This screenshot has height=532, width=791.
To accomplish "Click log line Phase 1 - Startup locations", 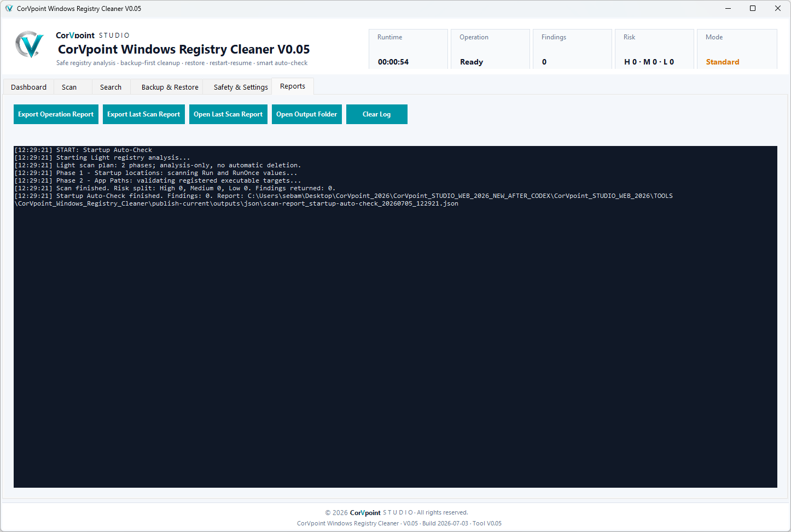I will coord(156,173).
